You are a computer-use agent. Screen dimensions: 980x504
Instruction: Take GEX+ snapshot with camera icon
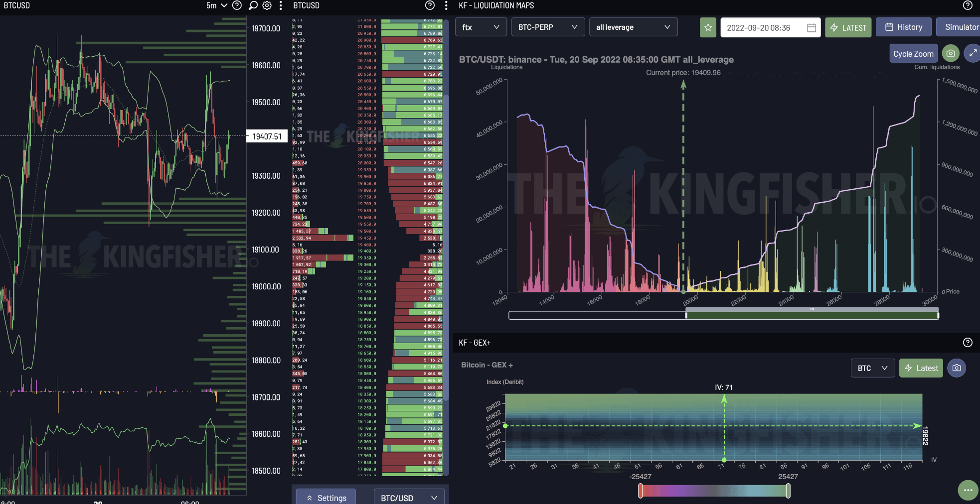(x=957, y=368)
